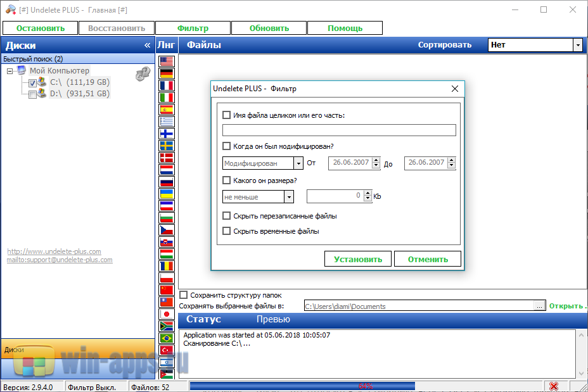Click the Установить button in filter dialog

(x=358, y=259)
